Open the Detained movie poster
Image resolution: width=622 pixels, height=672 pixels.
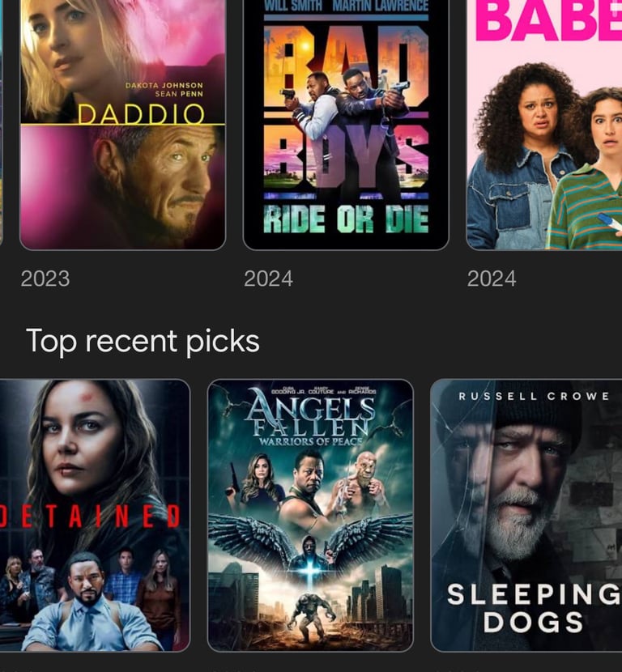coord(95,515)
